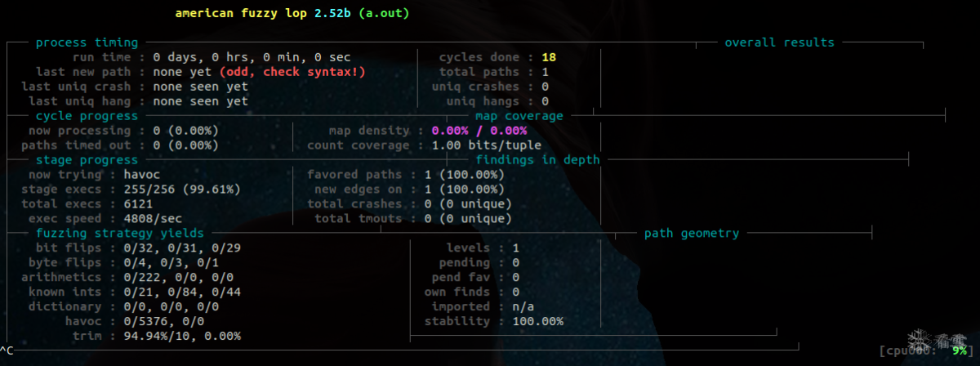The height and width of the screenshot is (366, 980).
Task: Click the dictionary value '0/0, 0/0, 0/0'
Action: 171,307
